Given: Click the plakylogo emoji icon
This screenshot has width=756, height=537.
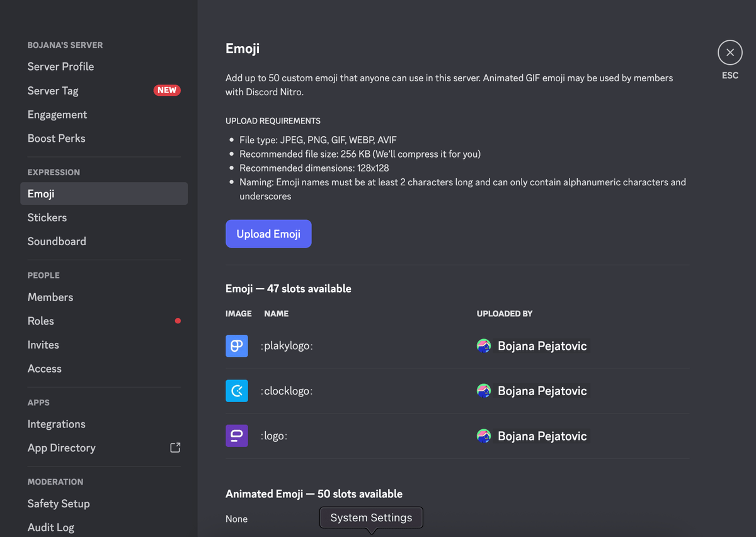Looking at the screenshot, I should pyautogui.click(x=236, y=345).
